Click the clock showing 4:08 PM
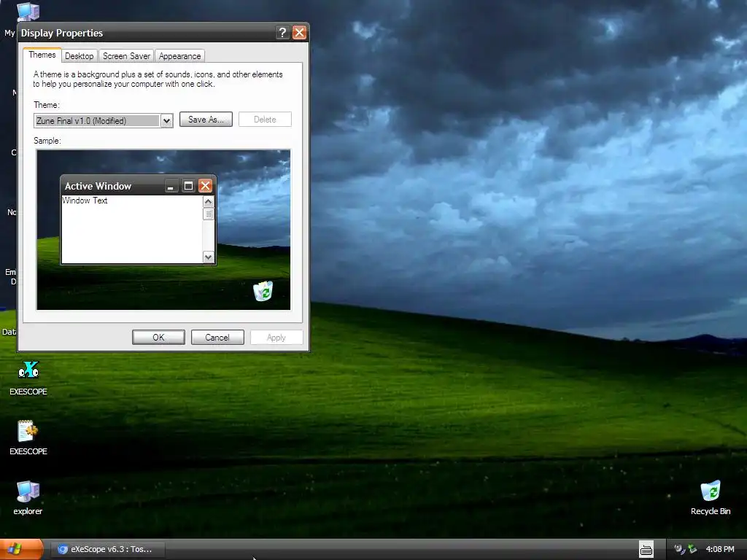The image size is (747, 560). pos(720,549)
